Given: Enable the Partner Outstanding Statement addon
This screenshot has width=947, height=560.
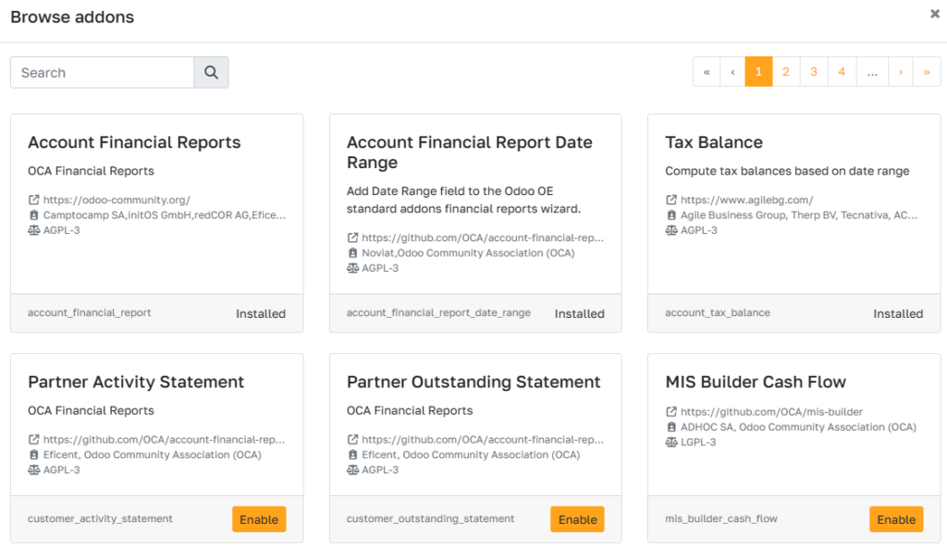Looking at the screenshot, I should 577,519.
